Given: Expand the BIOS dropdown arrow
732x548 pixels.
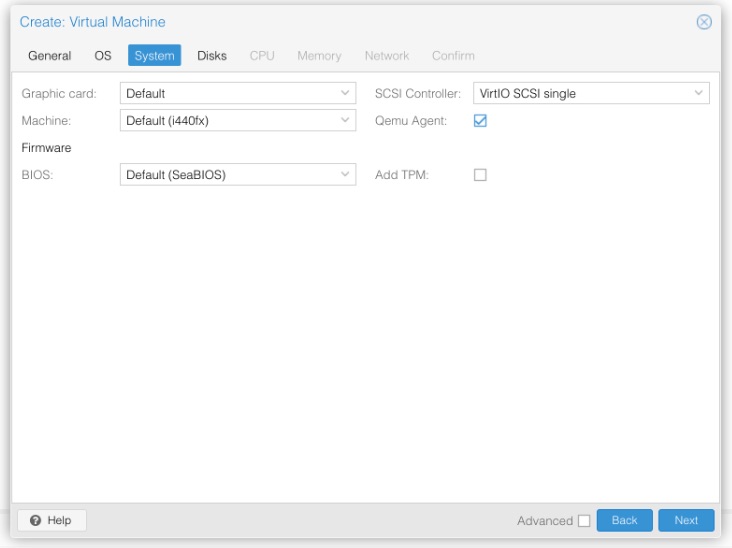Looking at the screenshot, I should pyautogui.click(x=345, y=175).
